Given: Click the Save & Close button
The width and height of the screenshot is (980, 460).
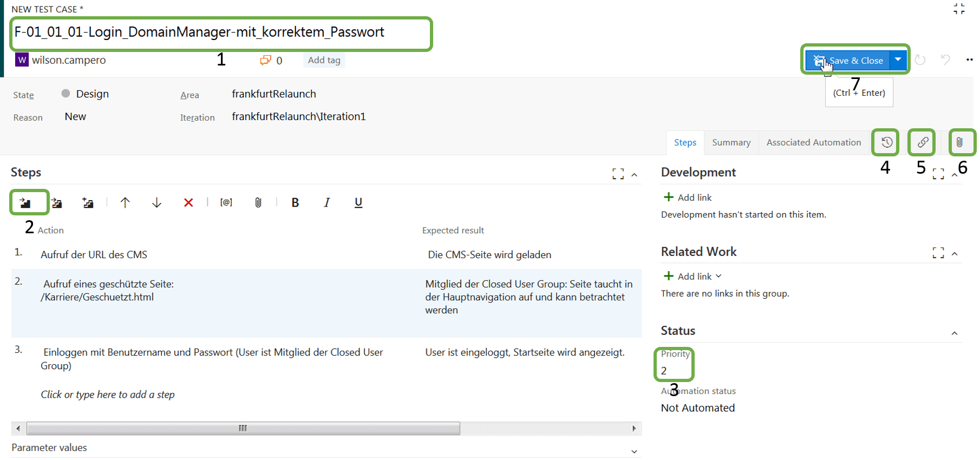Looking at the screenshot, I should click(x=848, y=60).
